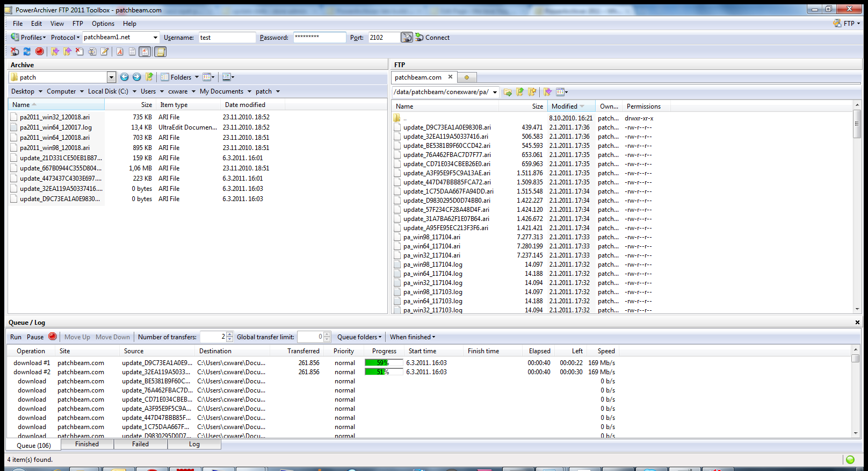Viewport: 868px width, 471px height.
Task: Click the FTP icon at top right
Action: 837,23
